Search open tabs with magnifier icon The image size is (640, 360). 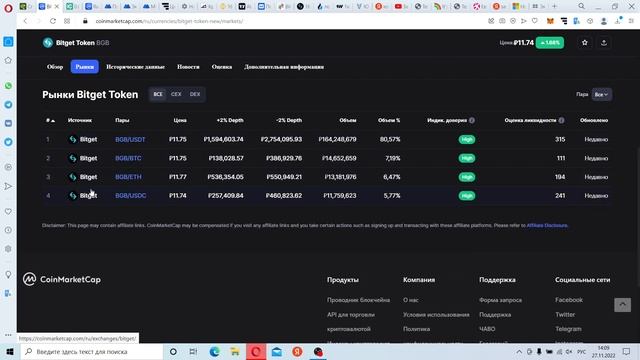(581, 6)
